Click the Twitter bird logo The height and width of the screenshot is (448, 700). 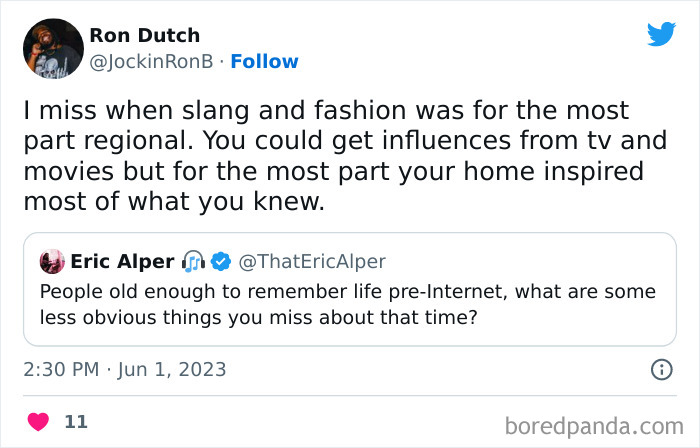[661, 34]
